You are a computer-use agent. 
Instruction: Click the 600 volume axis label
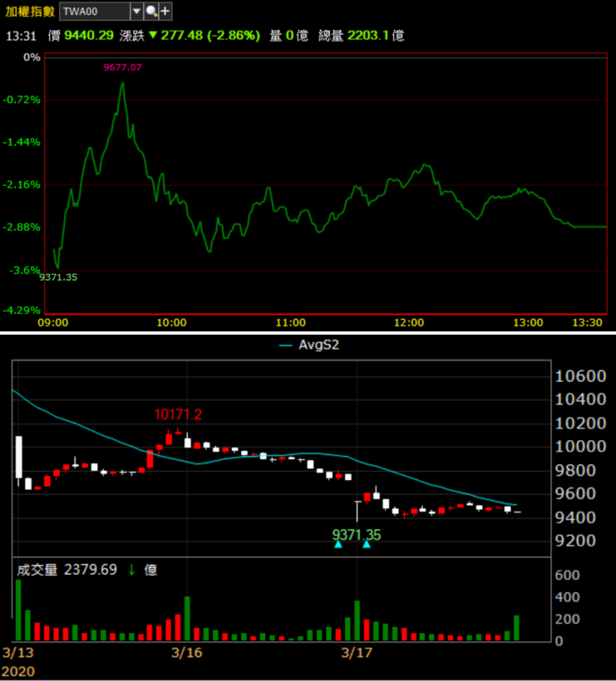click(x=567, y=575)
